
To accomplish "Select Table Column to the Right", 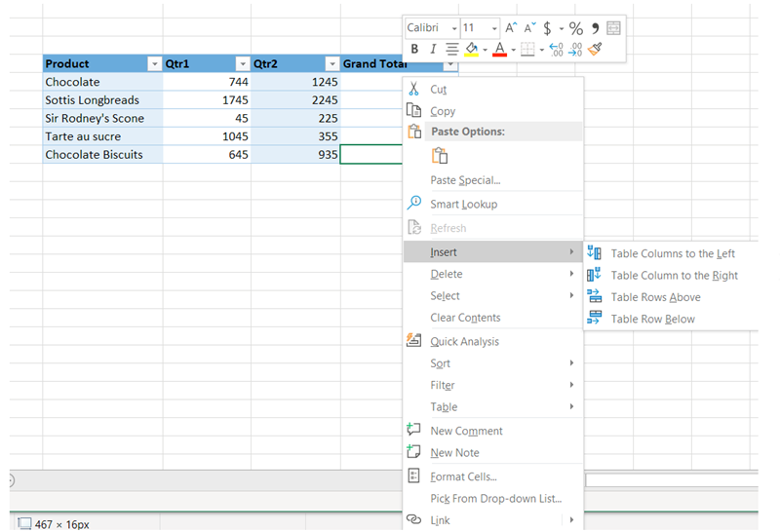I will pos(674,276).
